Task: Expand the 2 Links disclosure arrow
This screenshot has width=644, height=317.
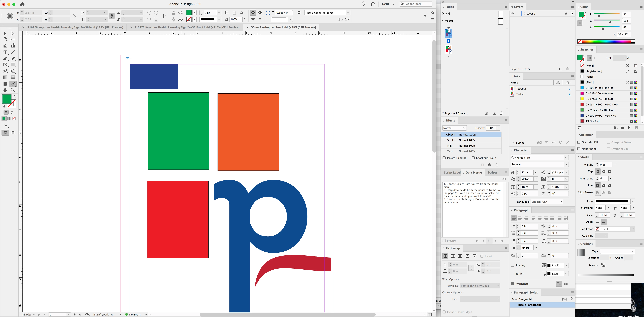Action: pos(513,143)
